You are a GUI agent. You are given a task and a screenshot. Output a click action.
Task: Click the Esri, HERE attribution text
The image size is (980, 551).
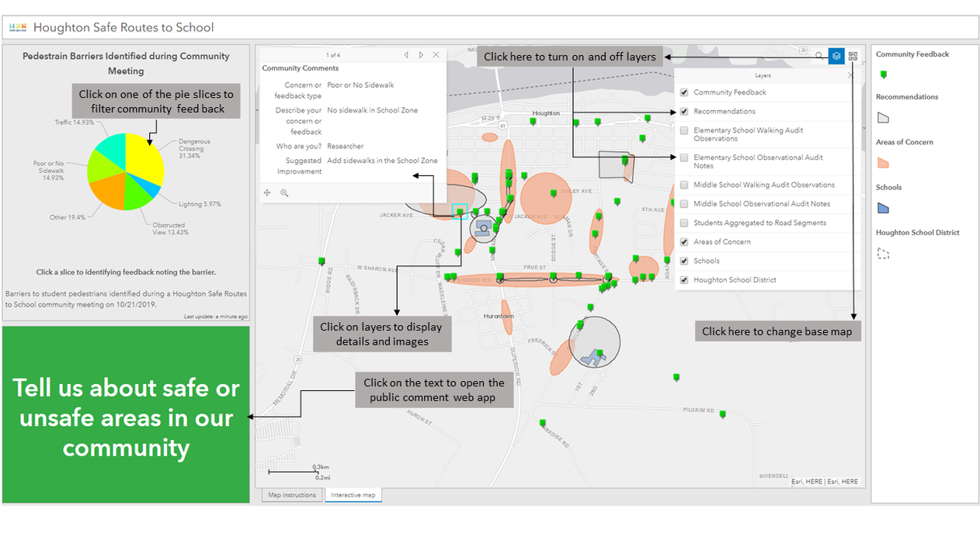click(825, 482)
